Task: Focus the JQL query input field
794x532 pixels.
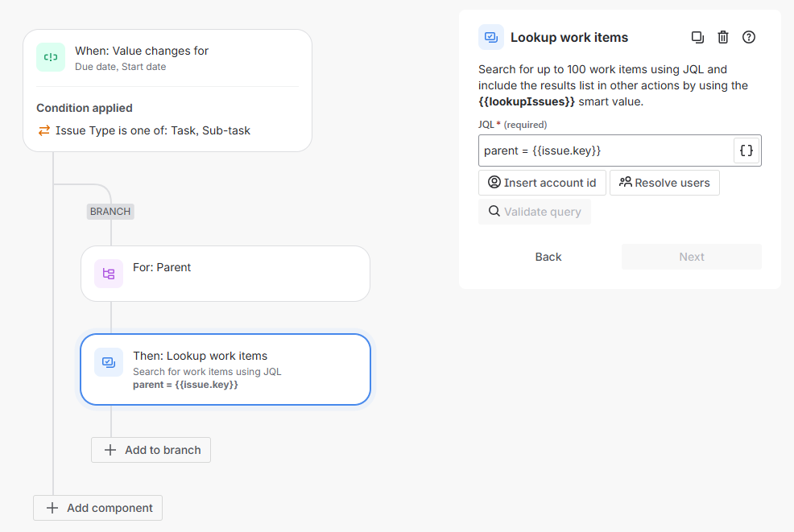Action: (606, 151)
